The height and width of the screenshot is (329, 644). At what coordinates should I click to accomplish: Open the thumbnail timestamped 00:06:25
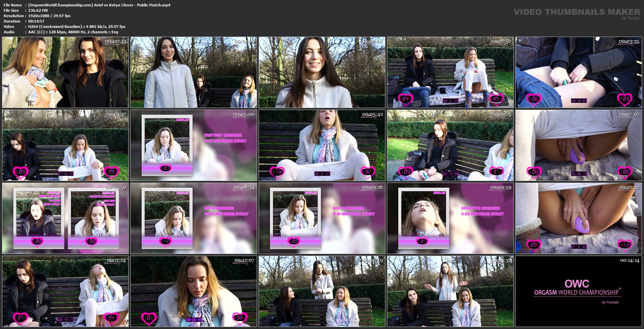point(450,145)
